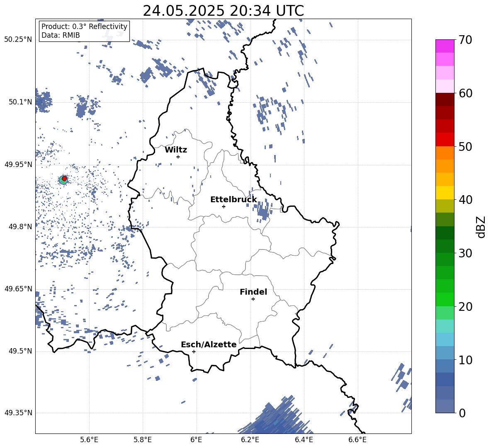Click the radar echo patch east of Ettelbruck

pyautogui.click(x=263, y=211)
